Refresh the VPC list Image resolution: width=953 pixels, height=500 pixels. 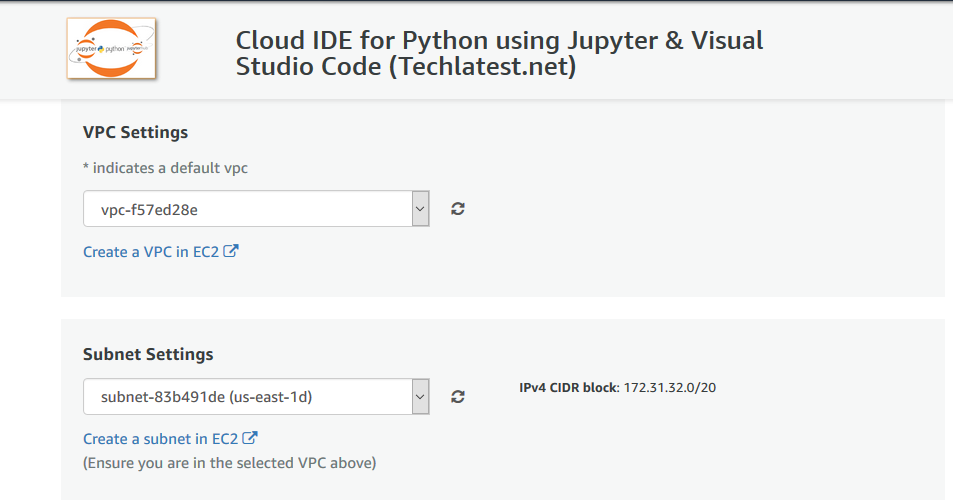pyautogui.click(x=458, y=209)
